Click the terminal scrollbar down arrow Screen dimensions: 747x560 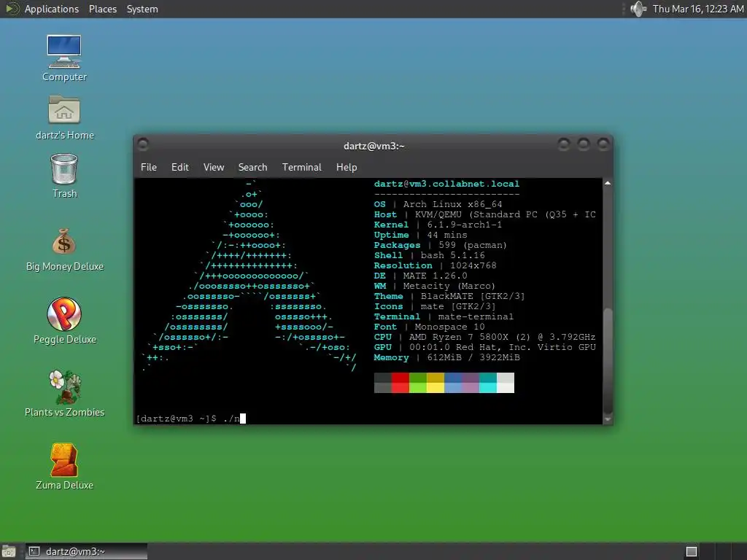click(608, 419)
